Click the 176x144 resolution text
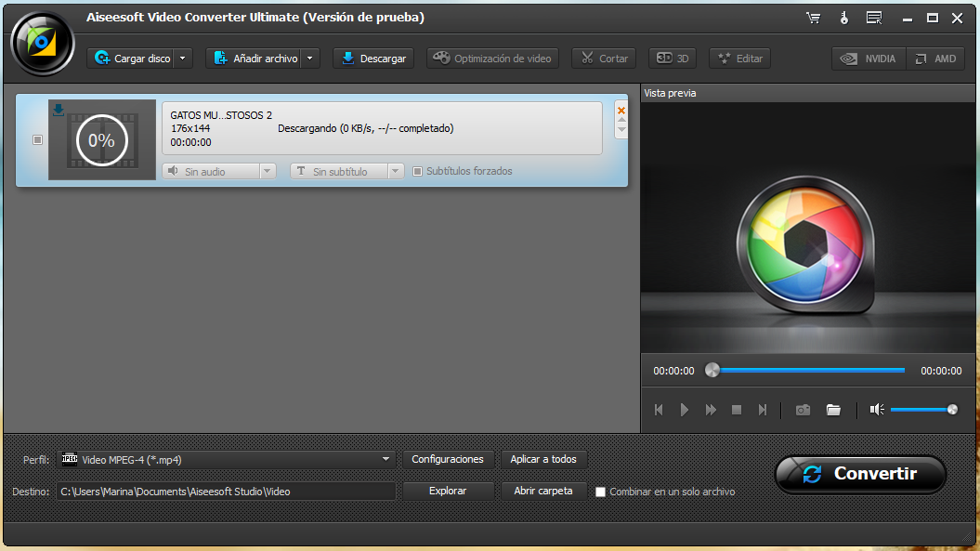Screen dimensions: 980x551 (x=190, y=128)
